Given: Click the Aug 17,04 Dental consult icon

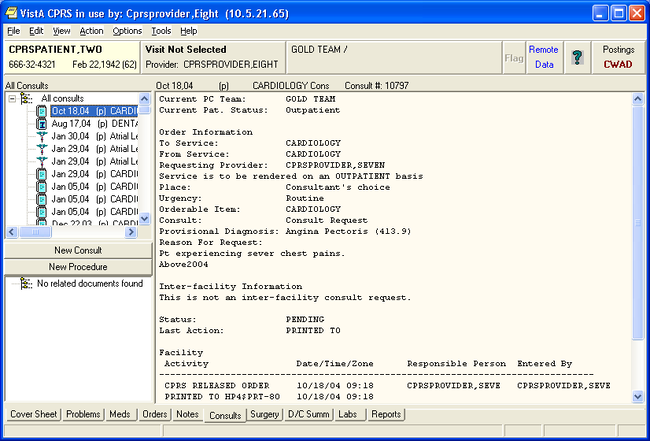Looking at the screenshot, I should point(42,124).
